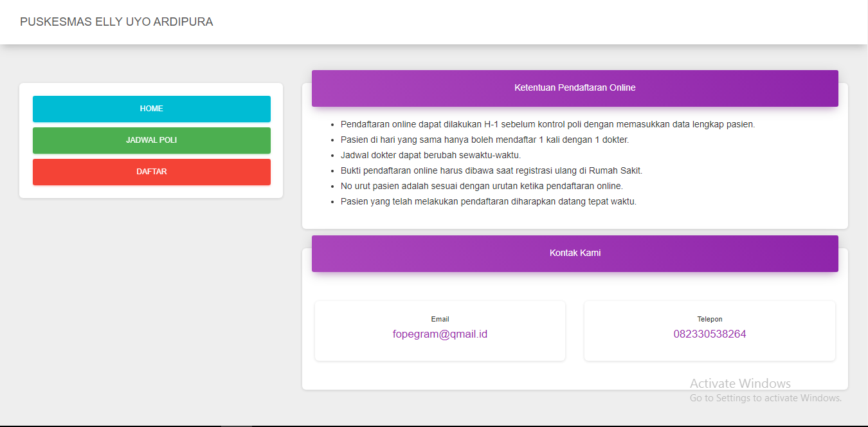Viewport: 868px width, 427px height.
Task: Select the rule about H-1 online registration
Action: [x=547, y=124]
